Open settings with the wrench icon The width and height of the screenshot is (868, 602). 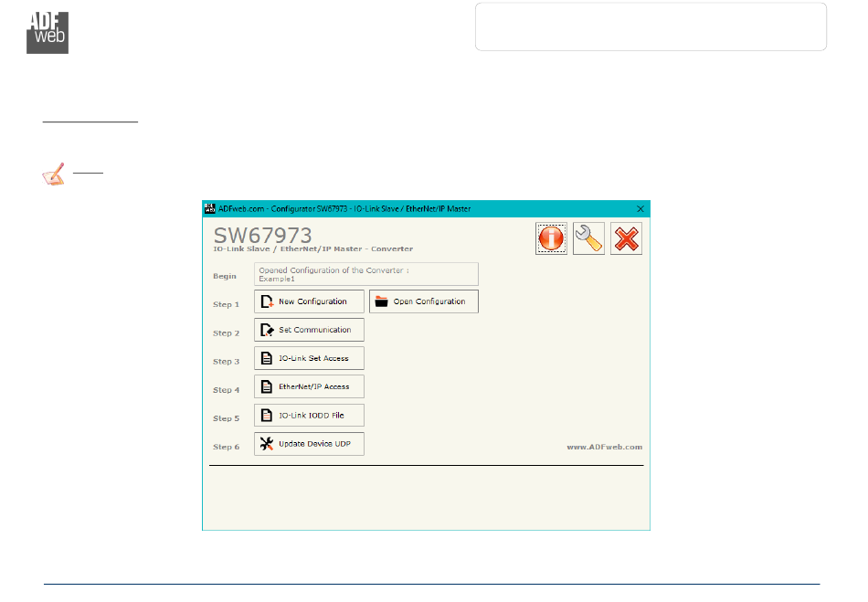click(x=588, y=239)
